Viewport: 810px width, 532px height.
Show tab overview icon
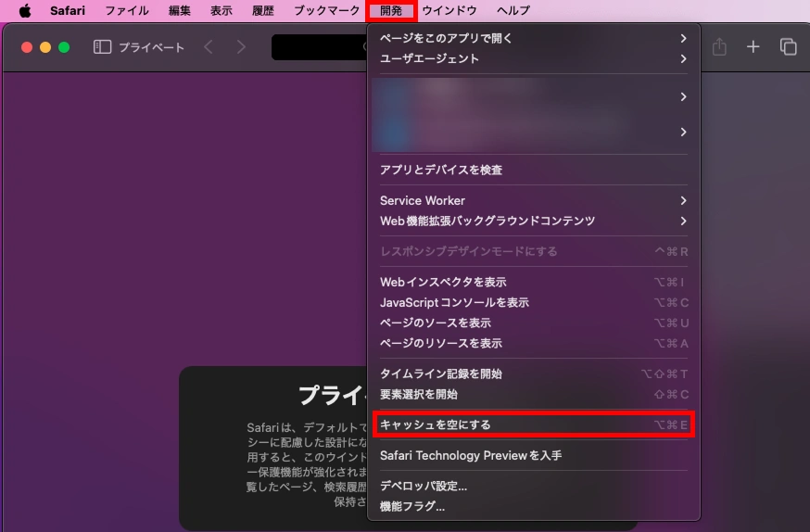pyautogui.click(x=788, y=47)
